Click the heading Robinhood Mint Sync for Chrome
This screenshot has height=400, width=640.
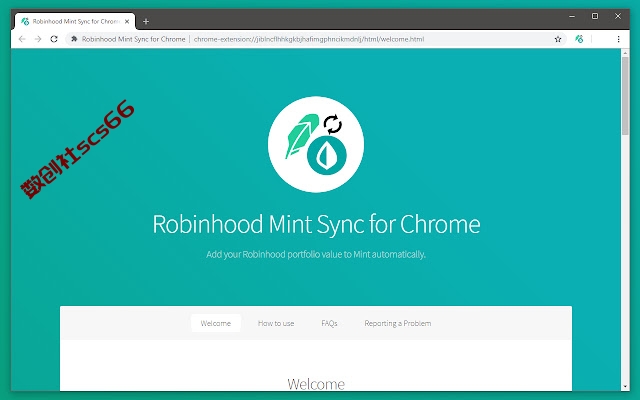[316, 224]
